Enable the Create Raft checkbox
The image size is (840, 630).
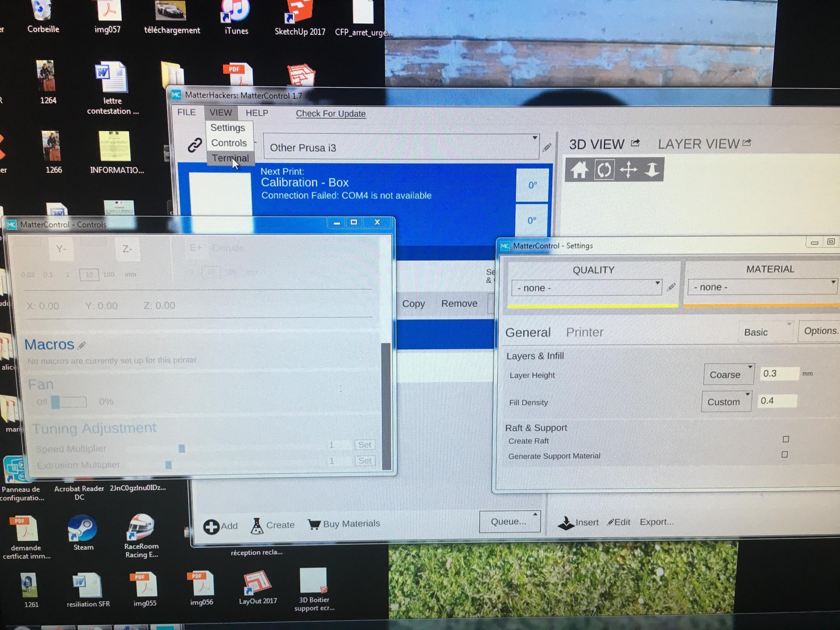785,439
